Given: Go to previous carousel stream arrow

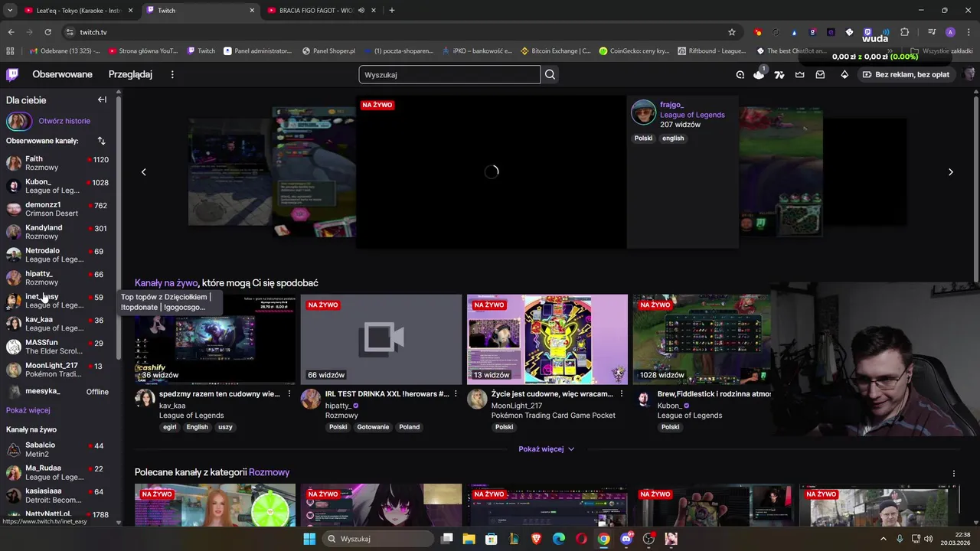Looking at the screenshot, I should 143,171.
